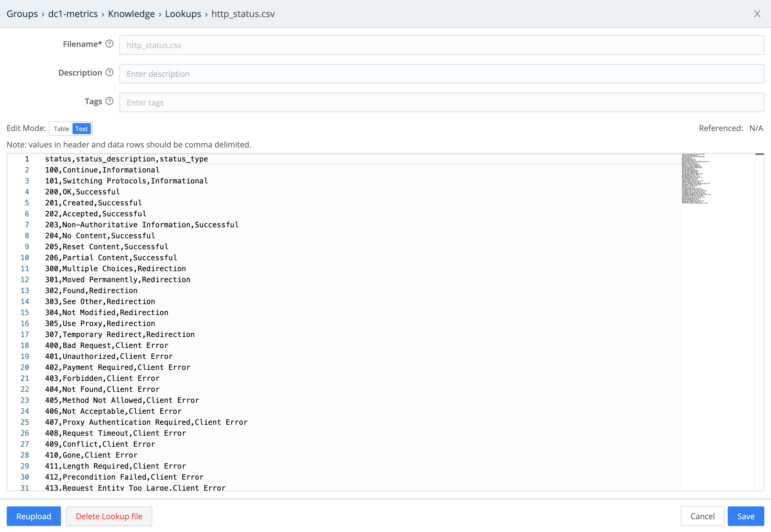Select Text edit mode
Screen dimensions: 771x532
click(x=81, y=129)
